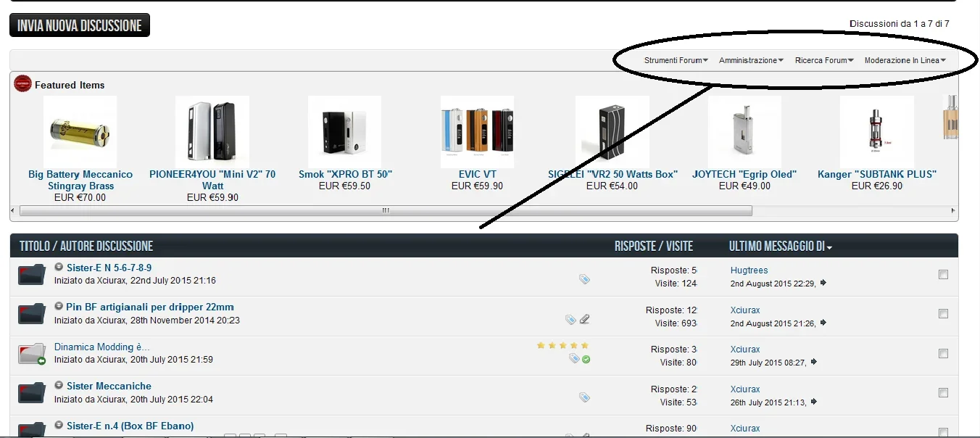Click the tag icon in Pin BF artigianali row
This screenshot has height=438, width=980.
pos(571,319)
